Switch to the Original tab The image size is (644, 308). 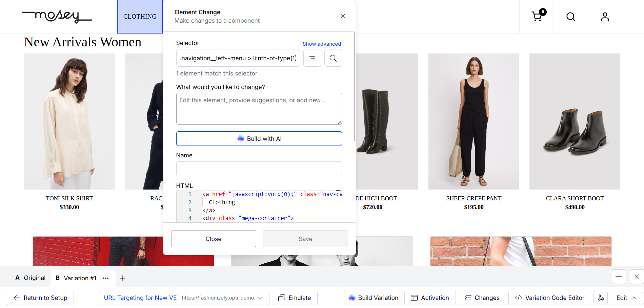[x=31, y=278]
